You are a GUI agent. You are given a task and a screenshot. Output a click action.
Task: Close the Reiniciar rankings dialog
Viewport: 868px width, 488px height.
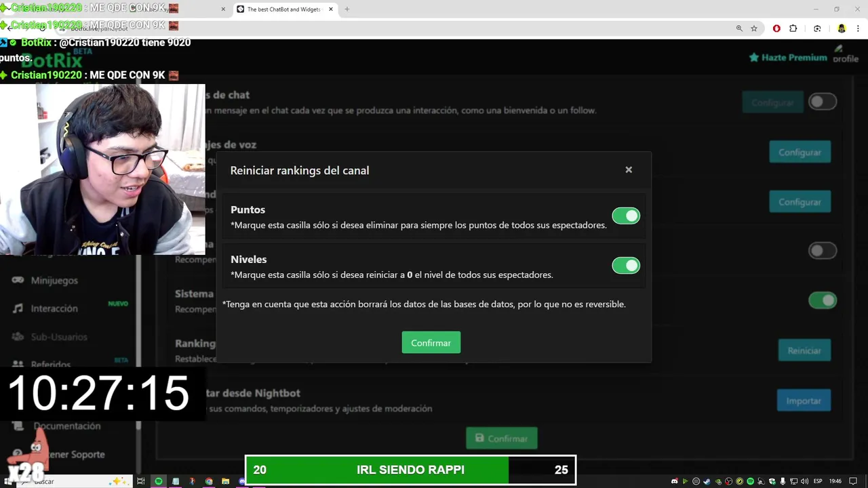coord(629,169)
